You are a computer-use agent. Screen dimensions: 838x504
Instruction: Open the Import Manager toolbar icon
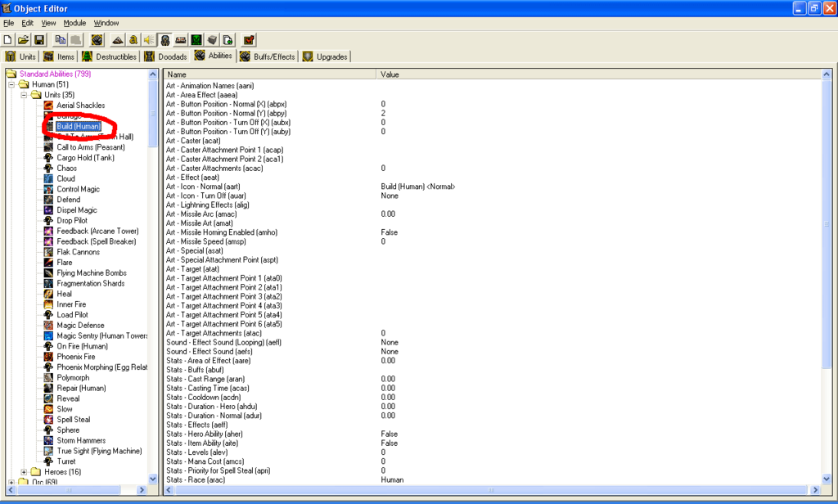tap(228, 40)
